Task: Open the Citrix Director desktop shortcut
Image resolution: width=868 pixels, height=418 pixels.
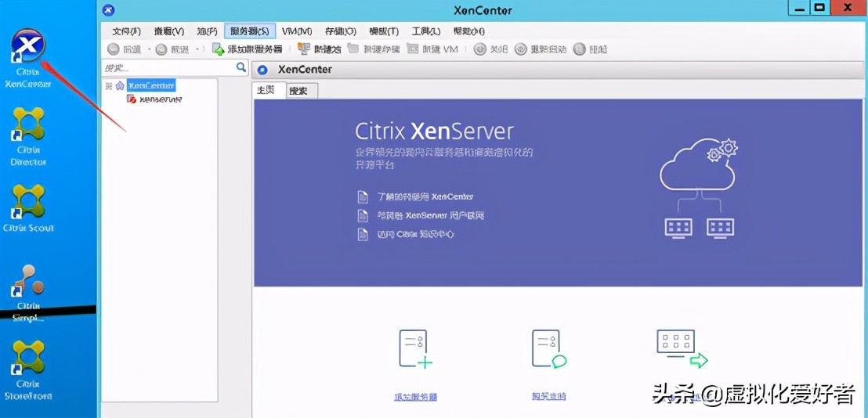Action: [x=27, y=136]
